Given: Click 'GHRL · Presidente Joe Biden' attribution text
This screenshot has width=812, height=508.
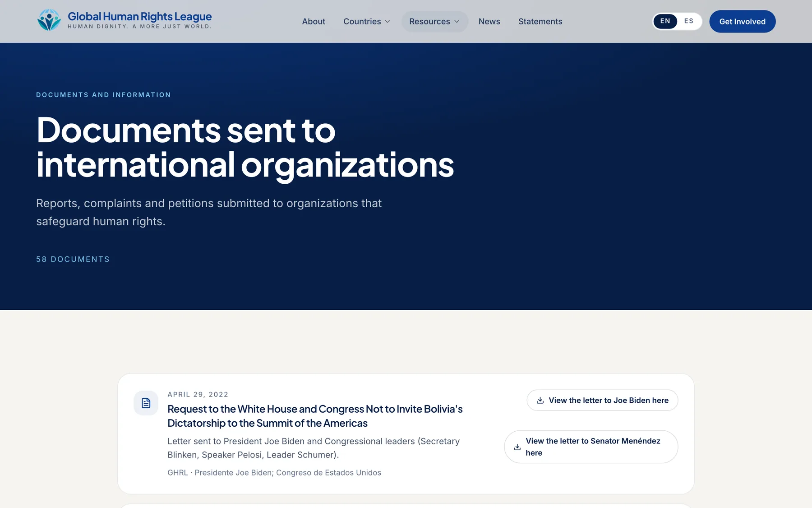Looking at the screenshot, I should click(274, 472).
